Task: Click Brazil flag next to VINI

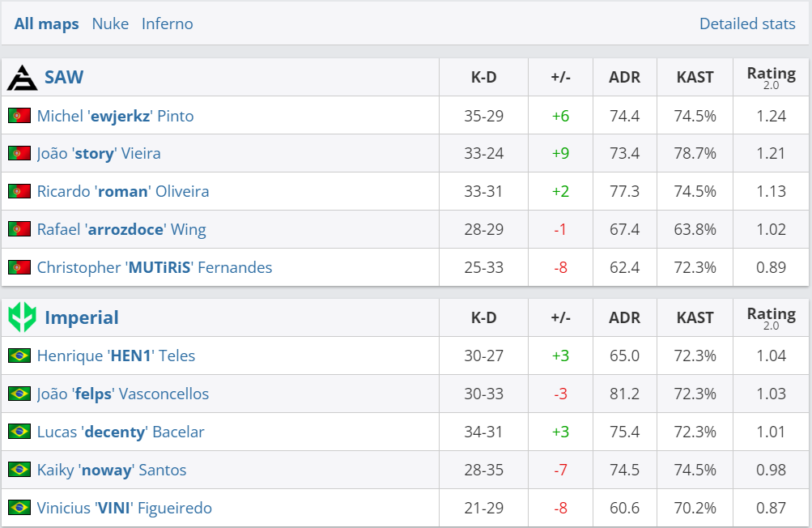Action: pos(19,508)
